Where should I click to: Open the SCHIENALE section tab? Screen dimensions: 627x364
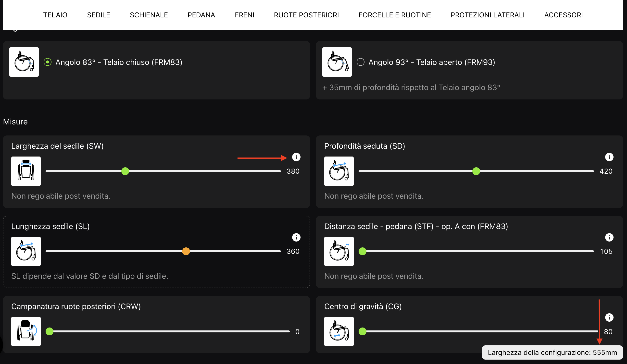(x=149, y=15)
